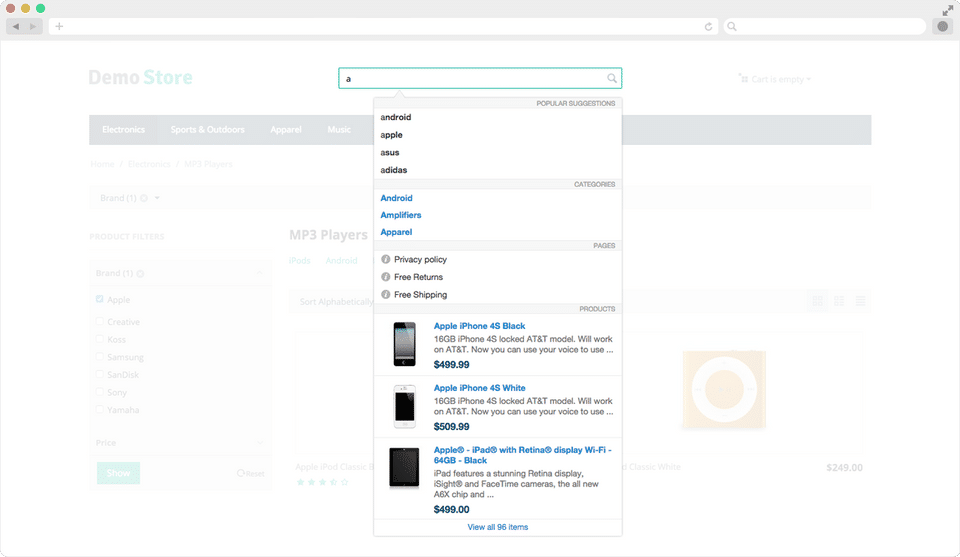The height and width of the screenshot is (557, 960).
Task: Open a new tab with plus icon
Action: pos(59,26)
